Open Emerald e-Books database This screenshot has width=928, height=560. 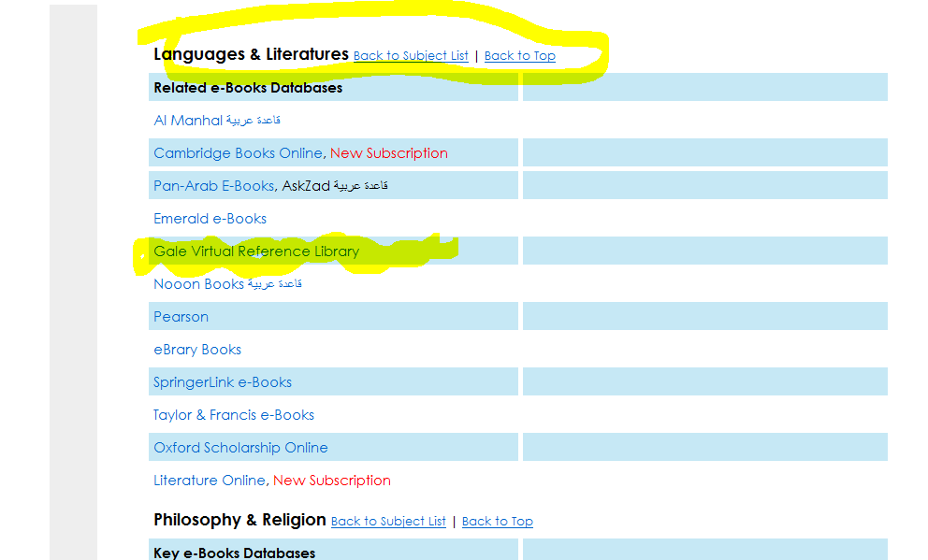[210, 219]
